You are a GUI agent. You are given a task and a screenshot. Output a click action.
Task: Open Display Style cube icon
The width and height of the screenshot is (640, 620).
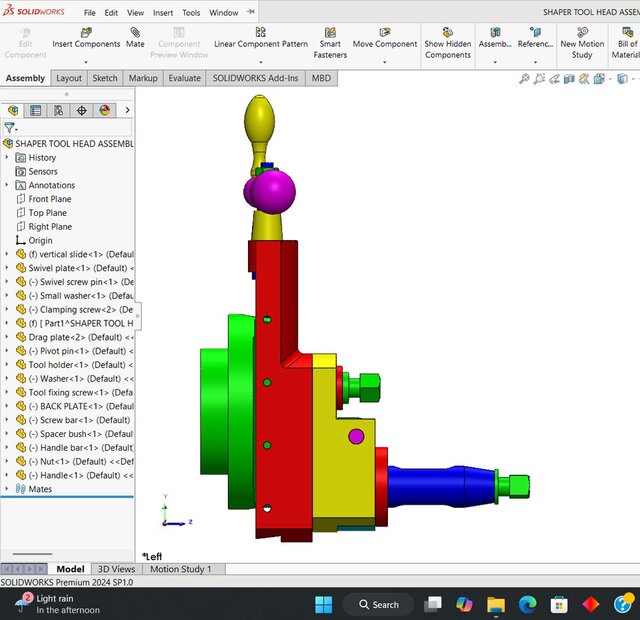(622, 78)
